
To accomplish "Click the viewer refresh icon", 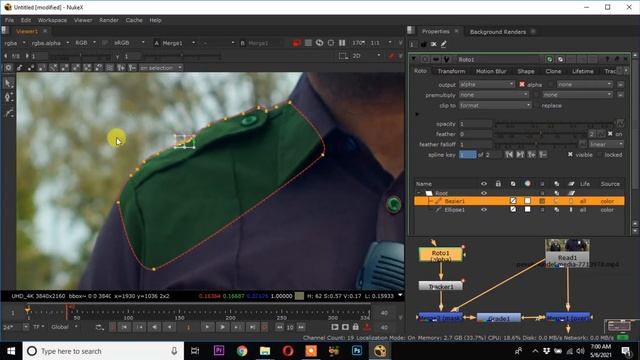I will click(x=320, y=43).
